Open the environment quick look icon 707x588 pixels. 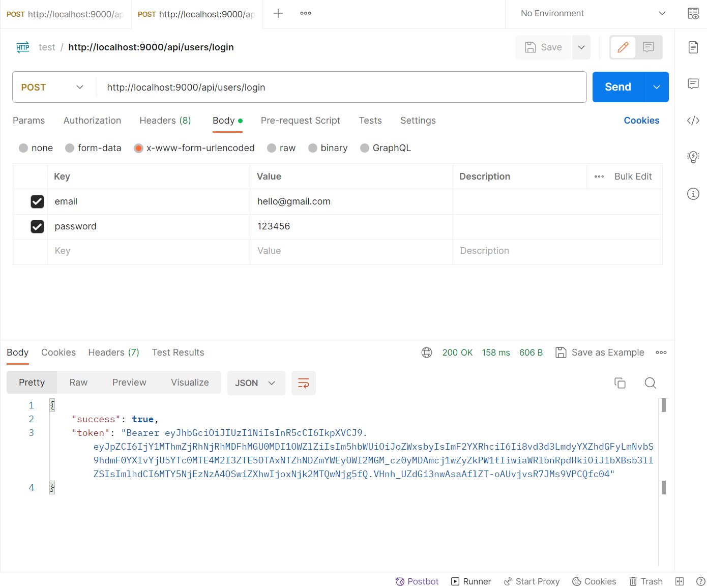point(693,14)
